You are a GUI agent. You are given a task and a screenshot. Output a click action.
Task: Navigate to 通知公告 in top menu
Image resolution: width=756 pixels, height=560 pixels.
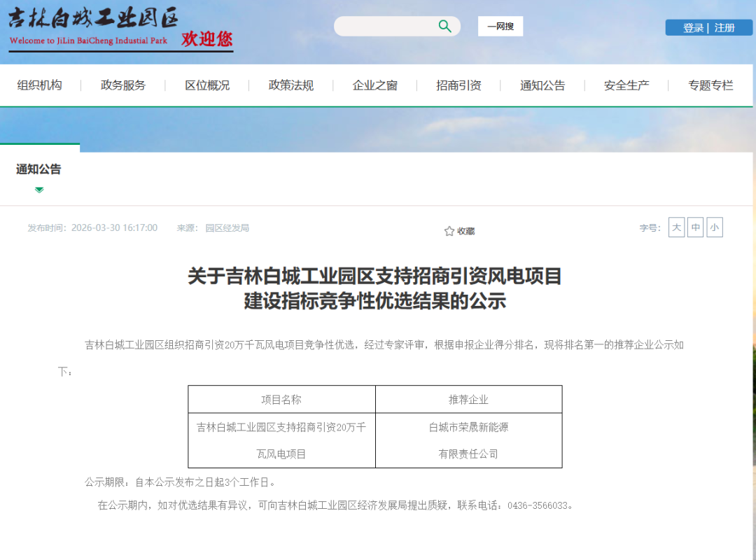point(542,85)
